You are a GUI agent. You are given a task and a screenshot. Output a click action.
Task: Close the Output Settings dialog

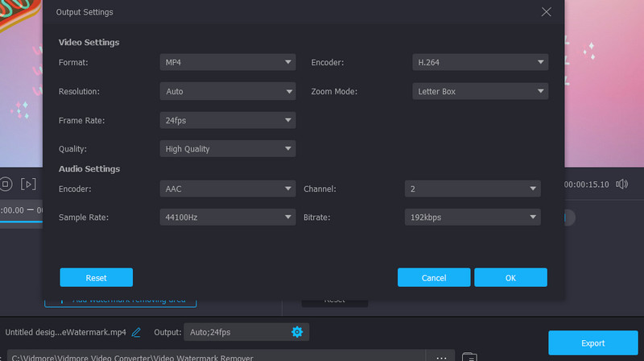547,12
